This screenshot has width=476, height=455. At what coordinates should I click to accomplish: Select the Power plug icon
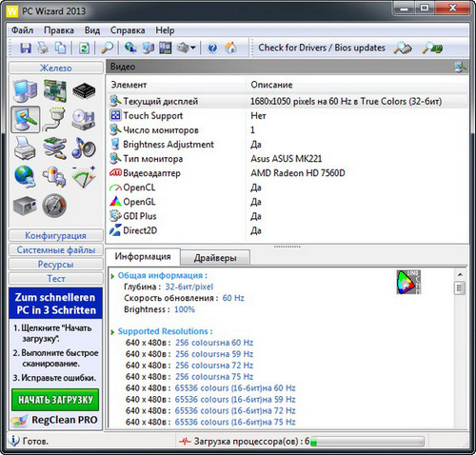point(54,177)
